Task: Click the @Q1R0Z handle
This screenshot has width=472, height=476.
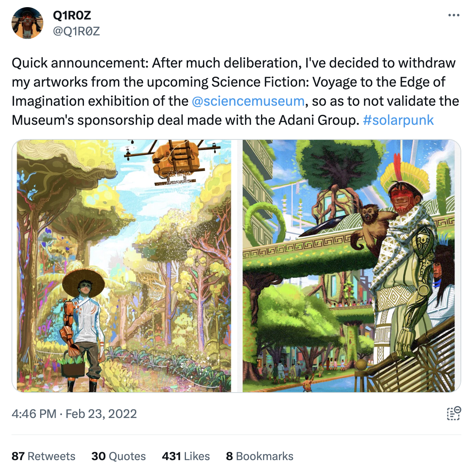Action: pyautogui.click(x=76, y=31)
